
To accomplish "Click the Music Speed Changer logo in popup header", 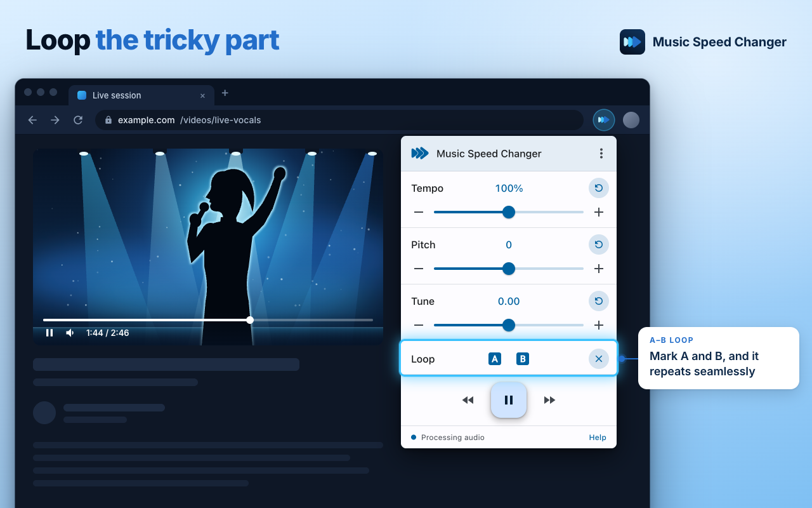I will click(x=420, y=154).
